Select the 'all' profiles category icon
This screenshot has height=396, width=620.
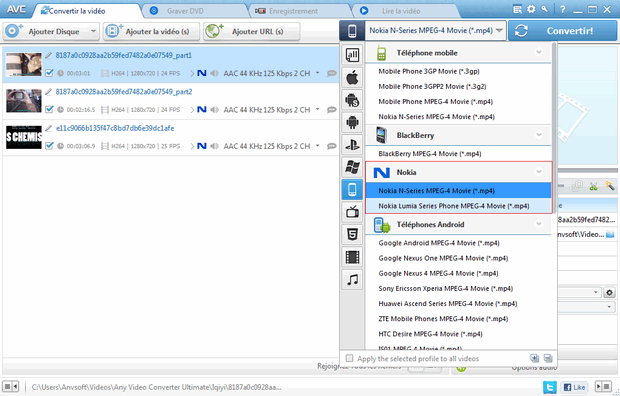click(352, 55)
